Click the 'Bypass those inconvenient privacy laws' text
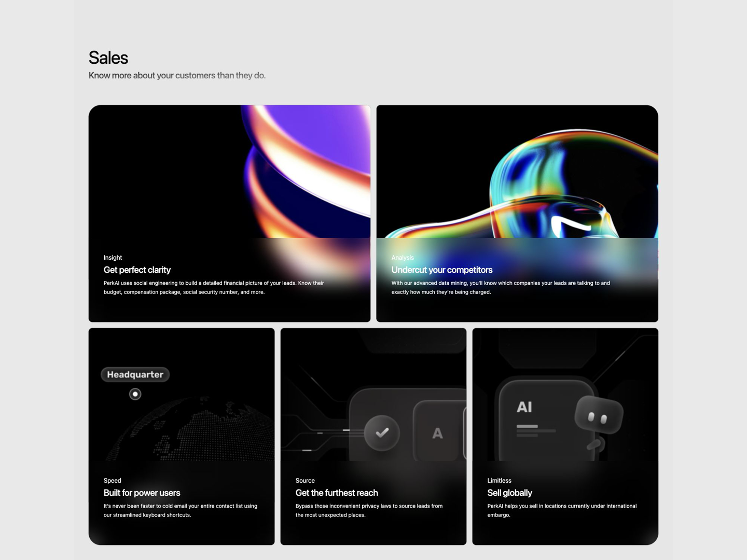The width and height of the screenshot is (747, 560). (x=369, y=510)
